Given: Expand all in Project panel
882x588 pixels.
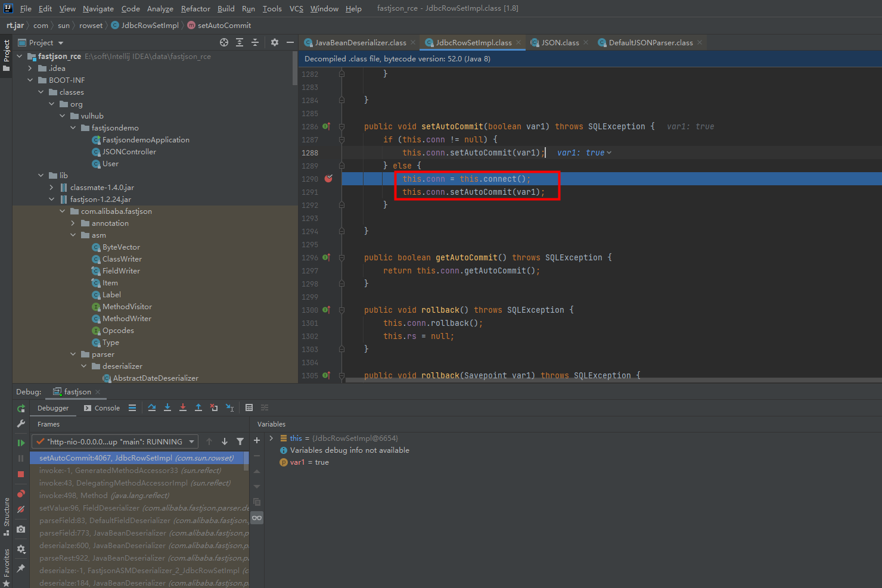Looking at the screenshot, I should [x=240, y=42].
